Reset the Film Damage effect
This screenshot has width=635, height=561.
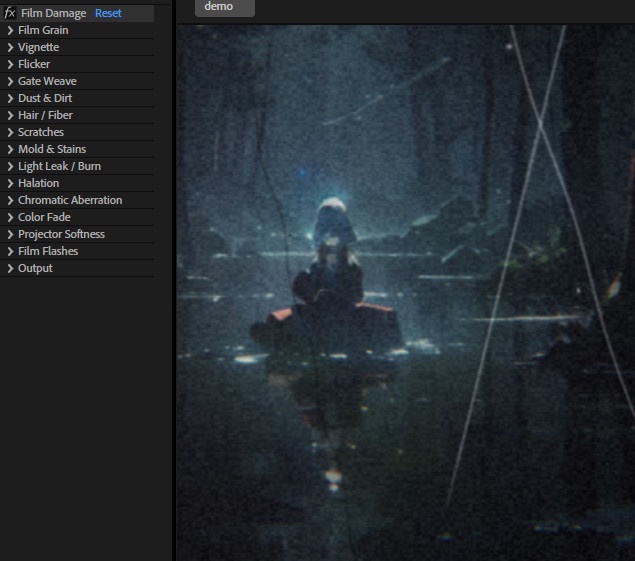[108, 13]
